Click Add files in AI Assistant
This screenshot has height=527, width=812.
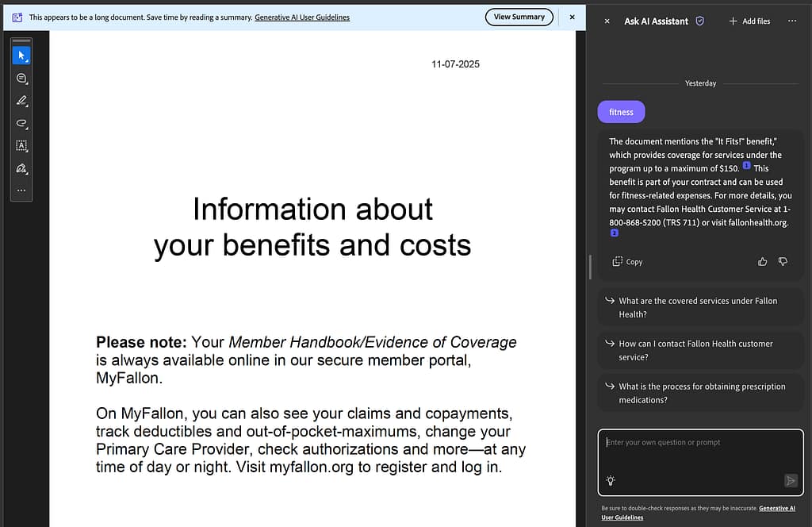point(749,21)
